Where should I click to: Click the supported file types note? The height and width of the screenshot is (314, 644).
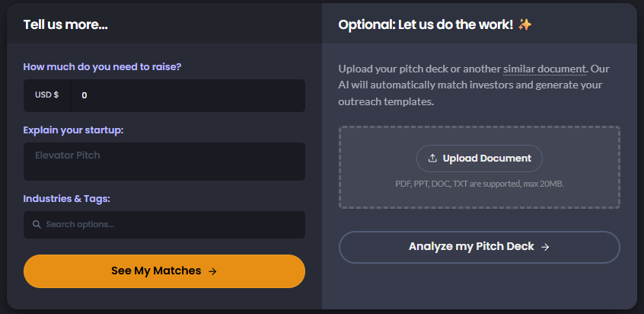480,184
